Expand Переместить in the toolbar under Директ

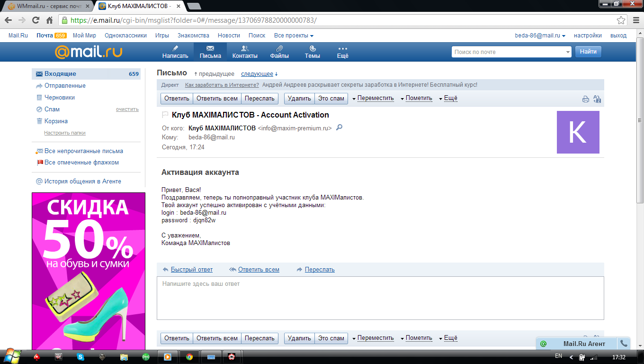point(373,99)
